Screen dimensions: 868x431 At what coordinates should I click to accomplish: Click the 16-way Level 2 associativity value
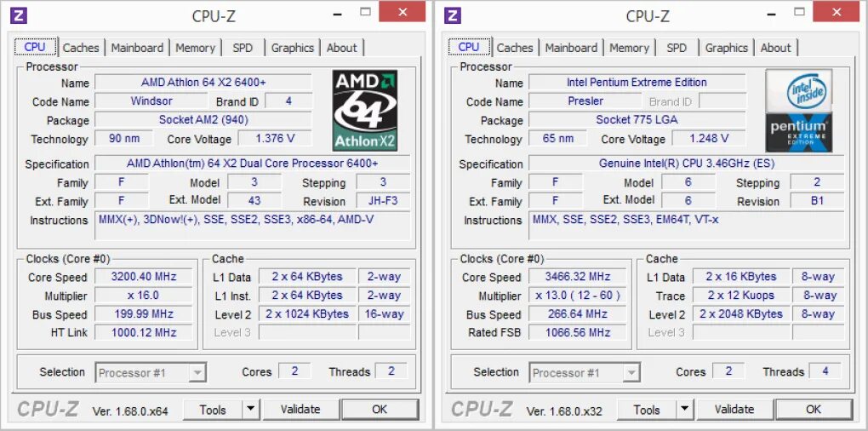(384, 314)
